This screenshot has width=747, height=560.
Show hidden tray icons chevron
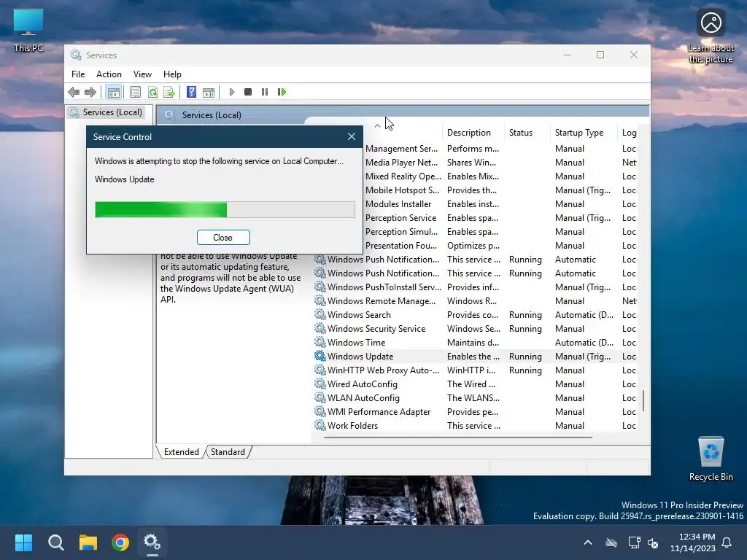(x=588, y=542)
